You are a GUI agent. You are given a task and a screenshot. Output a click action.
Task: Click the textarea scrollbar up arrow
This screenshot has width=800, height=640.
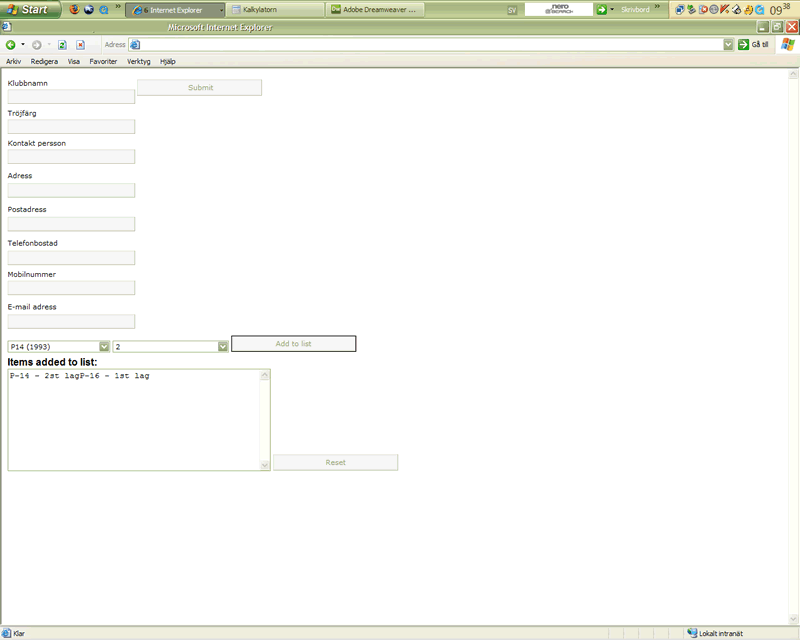[264, 375]
